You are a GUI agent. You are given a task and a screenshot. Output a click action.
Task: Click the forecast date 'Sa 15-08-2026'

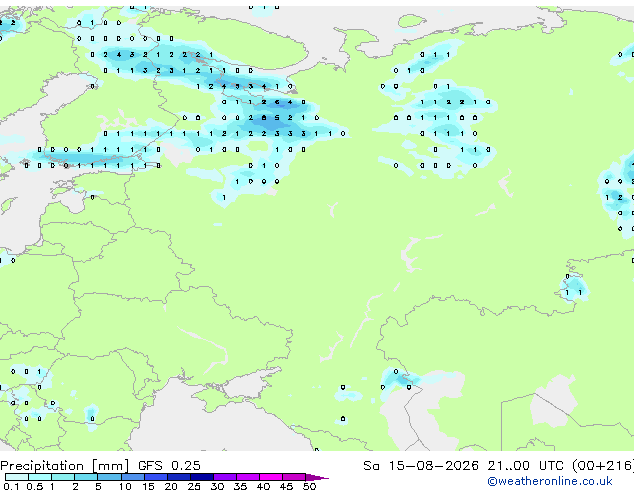click(421, 466)
